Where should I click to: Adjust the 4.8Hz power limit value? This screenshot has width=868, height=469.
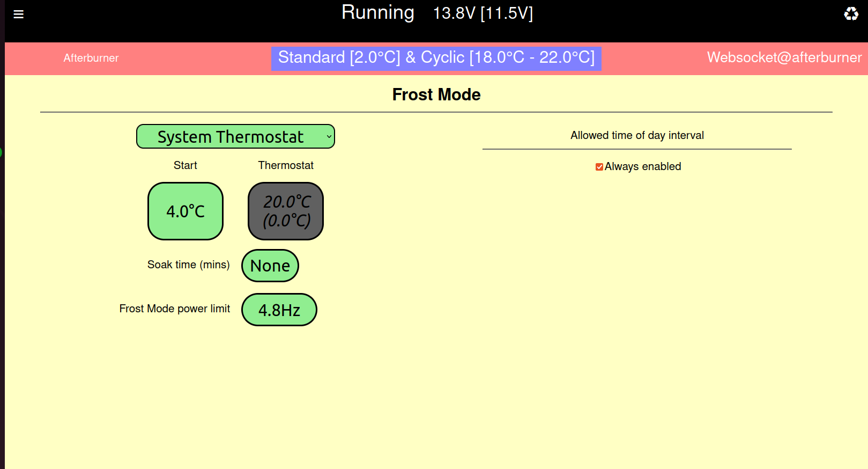pos(279,310)
